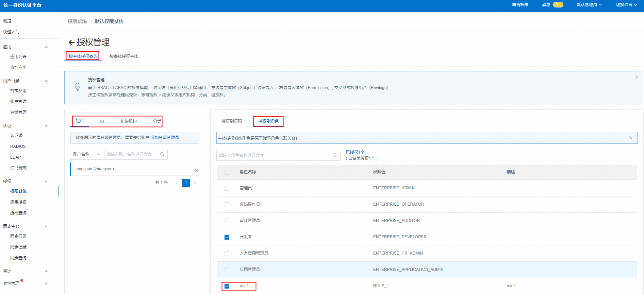Click 申请权限 in the top bar
The image size is (644, 294).
click(520, 5)
